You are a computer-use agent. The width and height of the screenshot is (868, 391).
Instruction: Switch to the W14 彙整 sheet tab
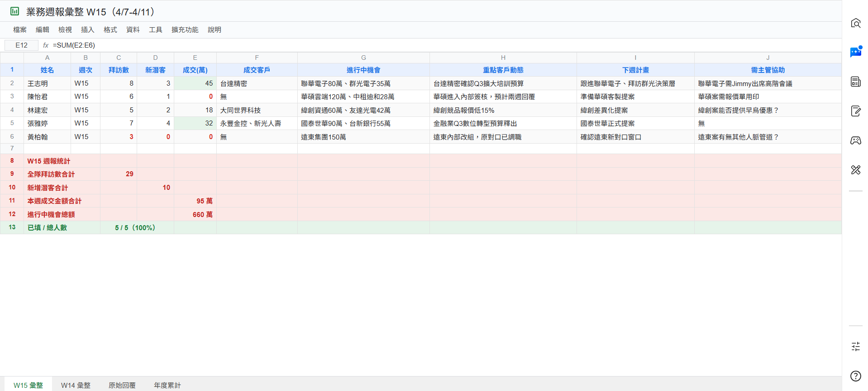[x=76, y=385]
